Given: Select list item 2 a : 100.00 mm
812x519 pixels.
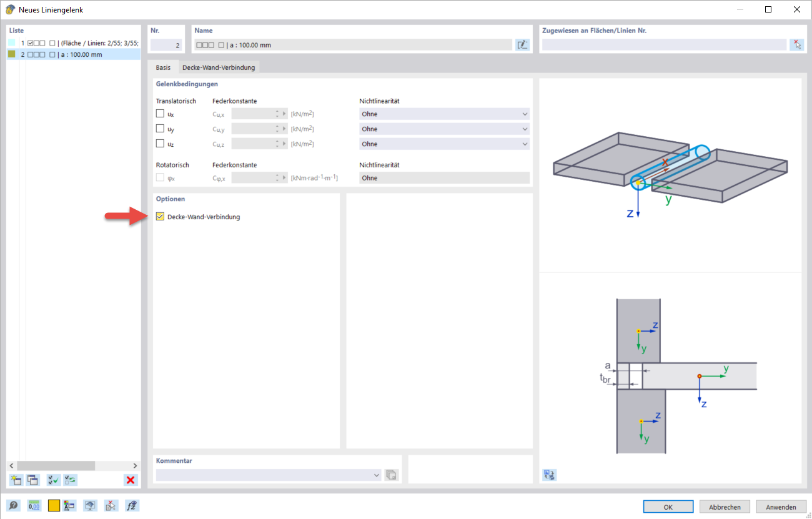Looking at the screenshot, I should click(74, 54).
